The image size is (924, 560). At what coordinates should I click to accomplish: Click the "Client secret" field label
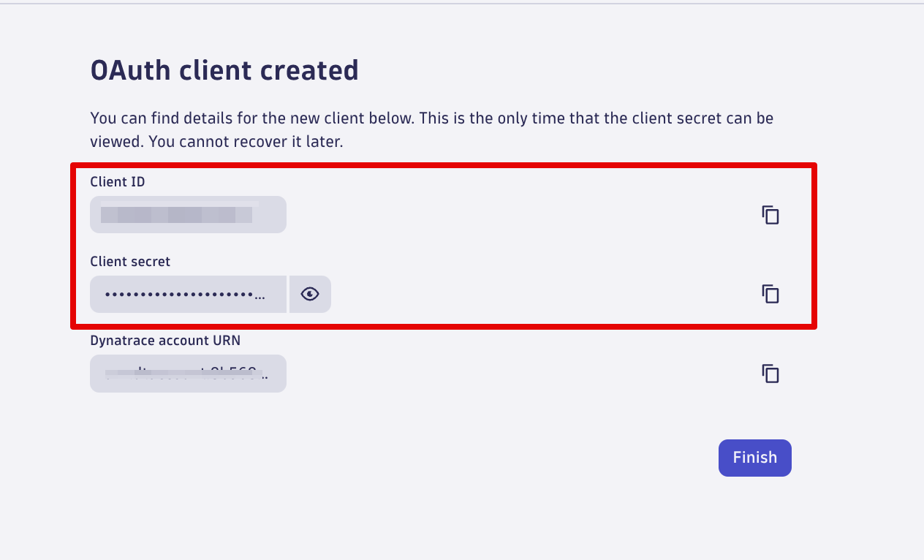130,261
